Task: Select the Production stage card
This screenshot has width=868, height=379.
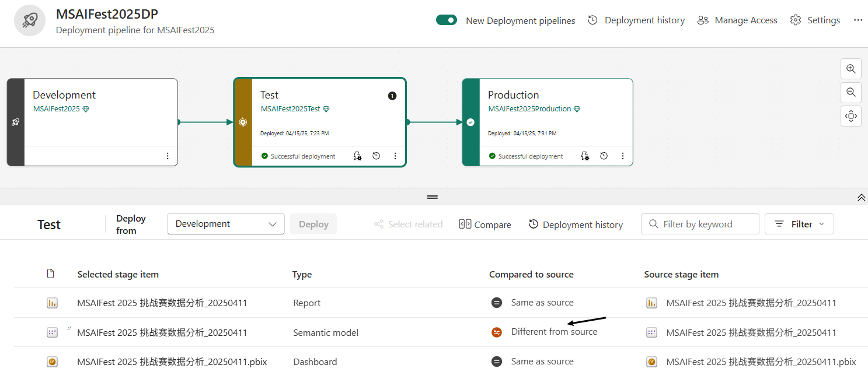Action: tap(548, 122)
